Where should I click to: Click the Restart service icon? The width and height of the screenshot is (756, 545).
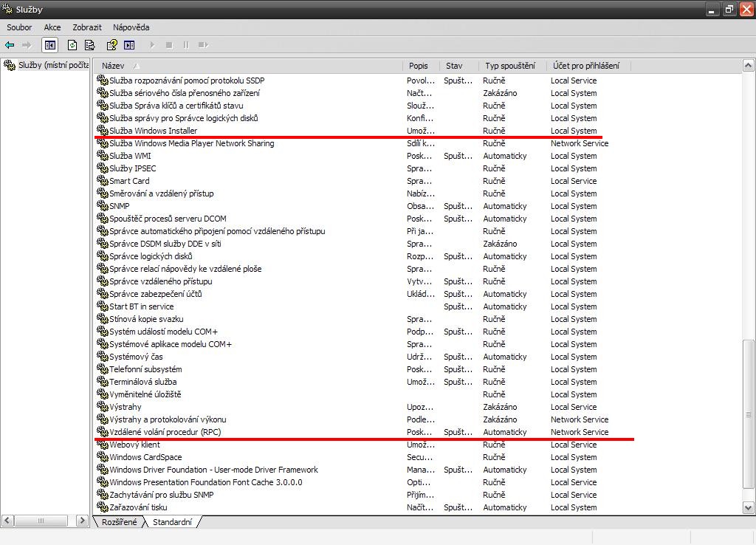(203, 45)
